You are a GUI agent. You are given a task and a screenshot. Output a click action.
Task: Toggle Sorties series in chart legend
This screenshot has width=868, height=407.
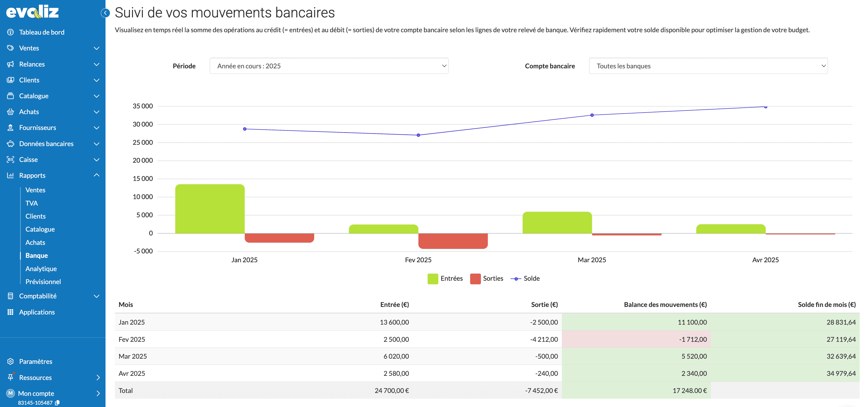(486, 279)
